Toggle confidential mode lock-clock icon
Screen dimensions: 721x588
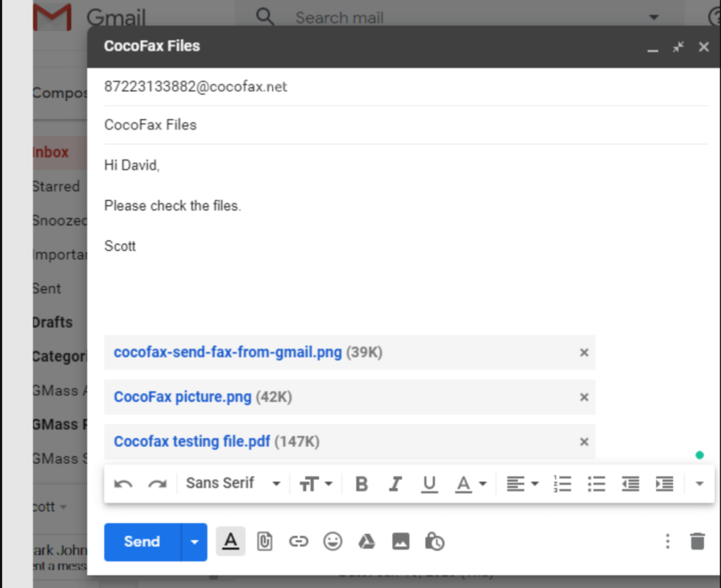click(434, 542)
